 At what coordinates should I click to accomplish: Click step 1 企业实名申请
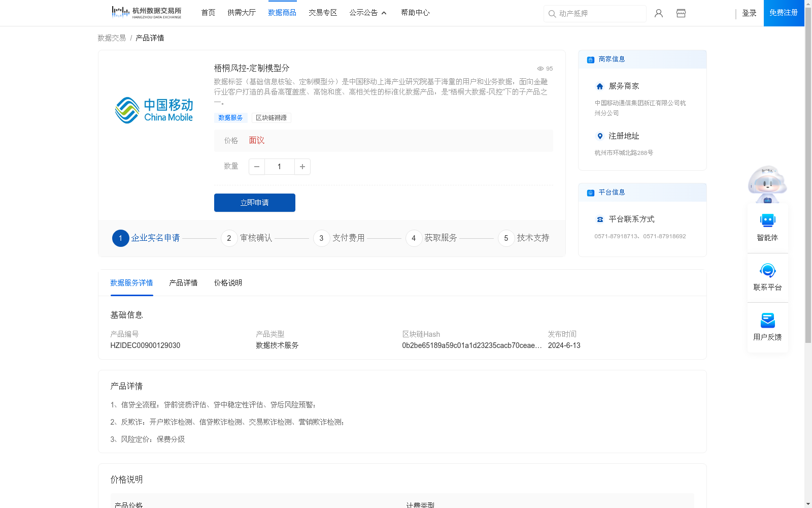coord(146,238)
